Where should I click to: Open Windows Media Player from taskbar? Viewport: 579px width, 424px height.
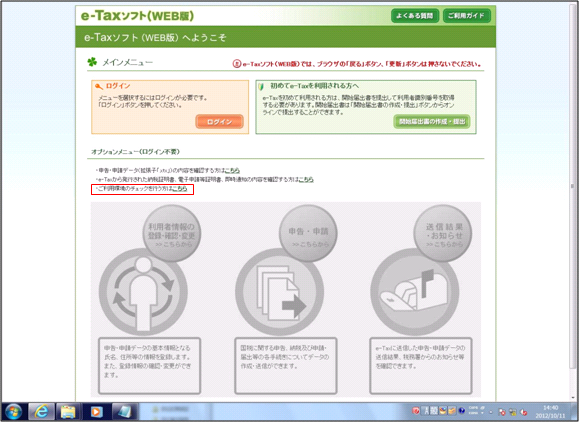[96, 412]
